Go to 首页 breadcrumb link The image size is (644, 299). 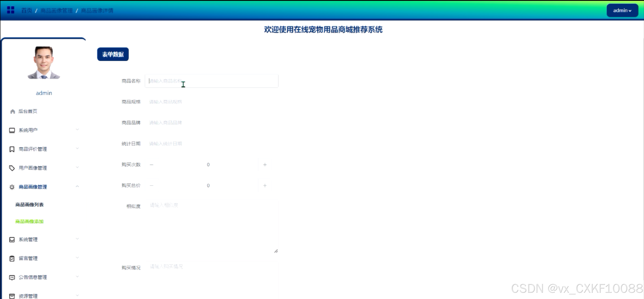point(26,10)
